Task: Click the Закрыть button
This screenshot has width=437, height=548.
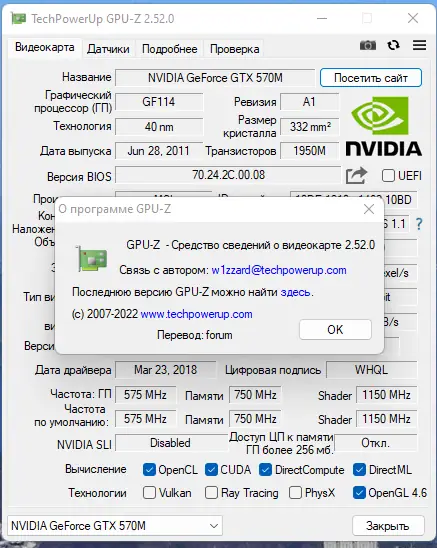Action: pyautogui.click(x=388, y=526)
